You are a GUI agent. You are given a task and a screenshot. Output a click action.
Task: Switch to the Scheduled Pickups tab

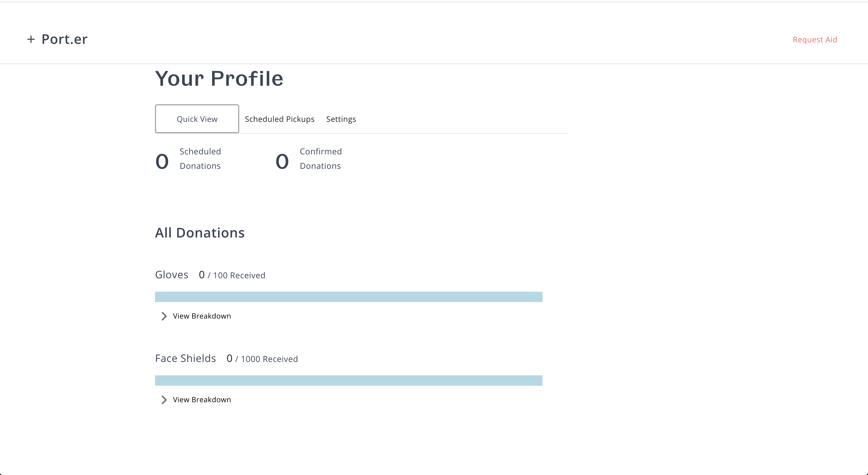[279, 119]
